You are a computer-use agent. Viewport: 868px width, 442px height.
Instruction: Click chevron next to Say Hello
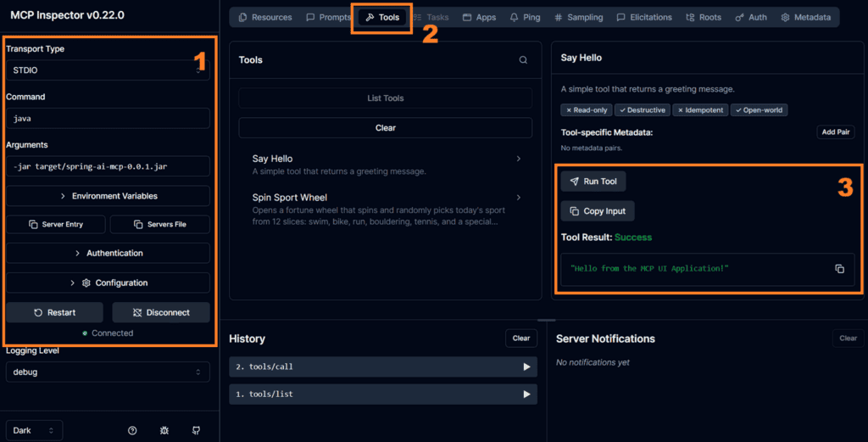[519, 159]
